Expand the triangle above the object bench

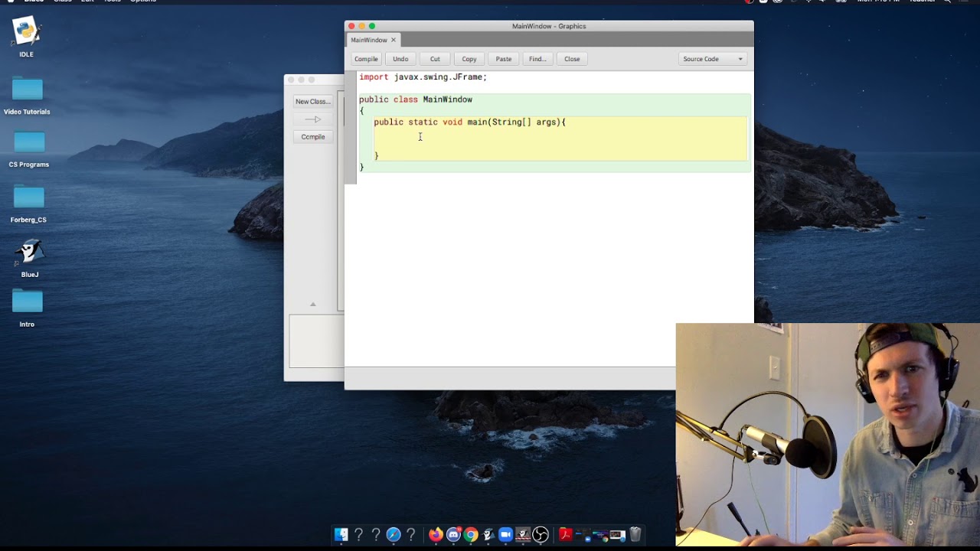pyautogui.click(x=312, y=305)
